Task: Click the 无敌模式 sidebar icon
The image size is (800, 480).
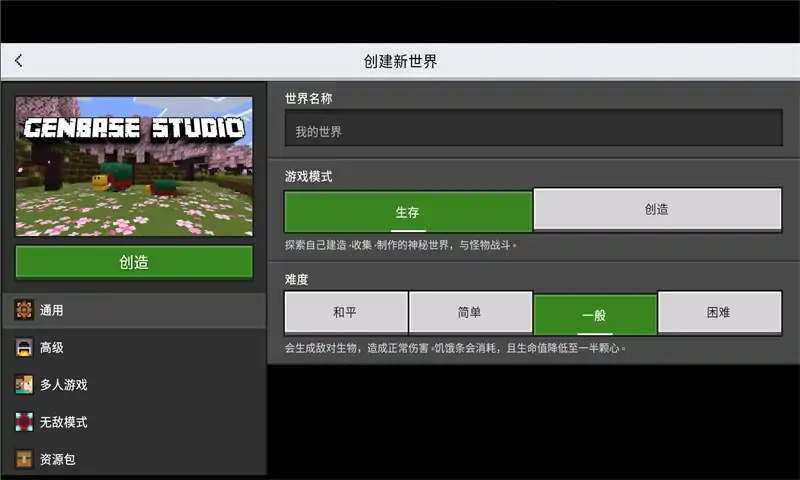Action: [x=24, y=422]
